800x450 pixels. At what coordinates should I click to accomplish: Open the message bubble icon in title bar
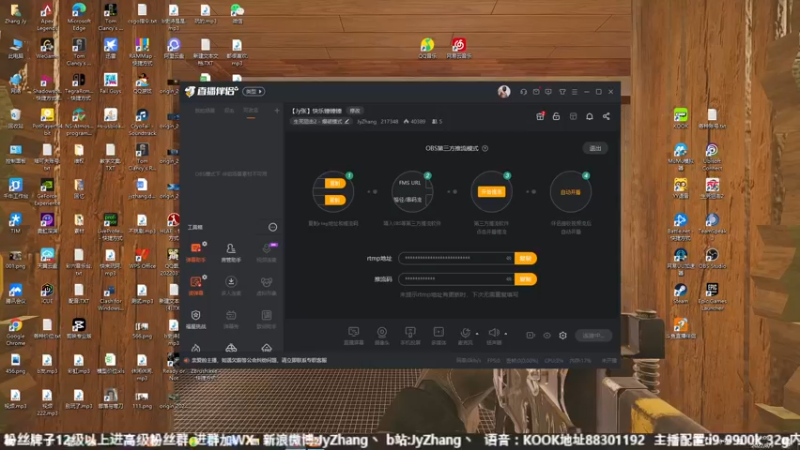(548, 92)
